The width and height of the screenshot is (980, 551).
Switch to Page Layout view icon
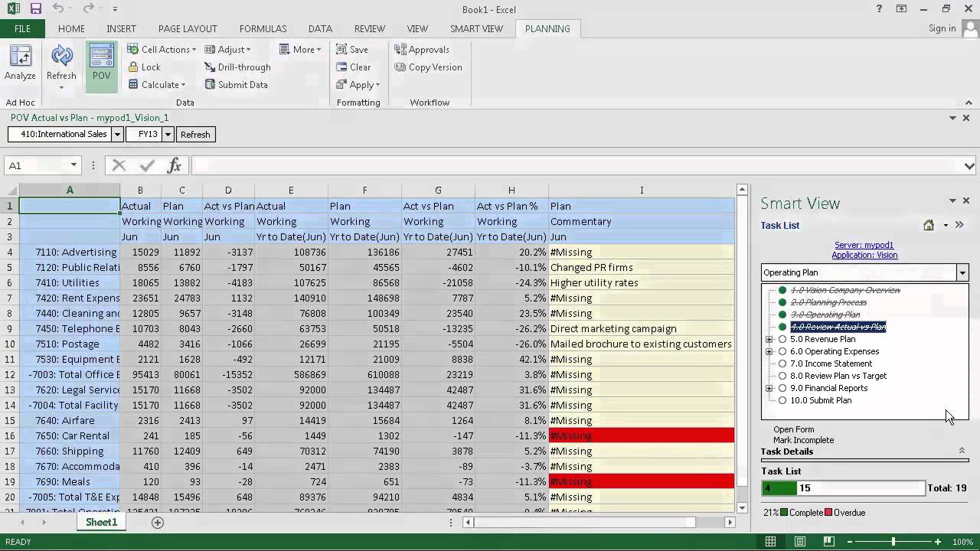click(799, 542)
